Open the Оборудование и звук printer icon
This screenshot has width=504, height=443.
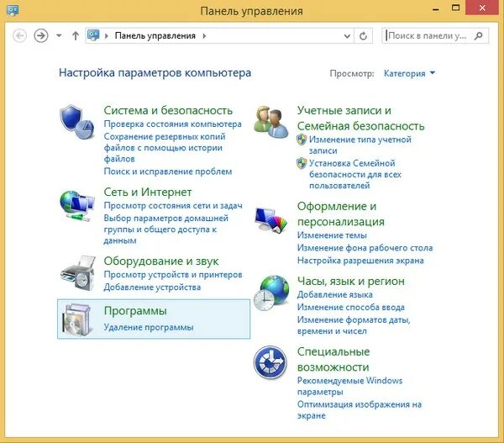77,273
